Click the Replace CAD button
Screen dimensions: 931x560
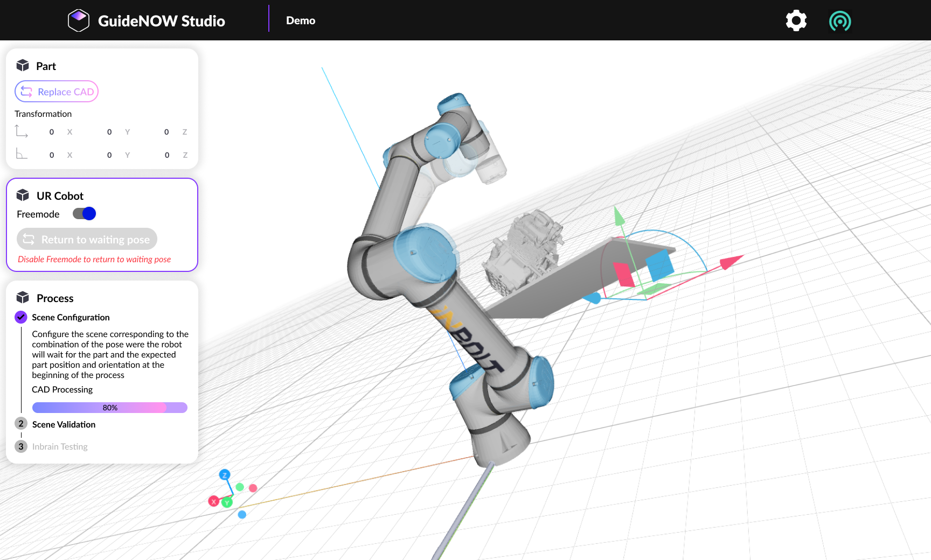coord(57,92)
